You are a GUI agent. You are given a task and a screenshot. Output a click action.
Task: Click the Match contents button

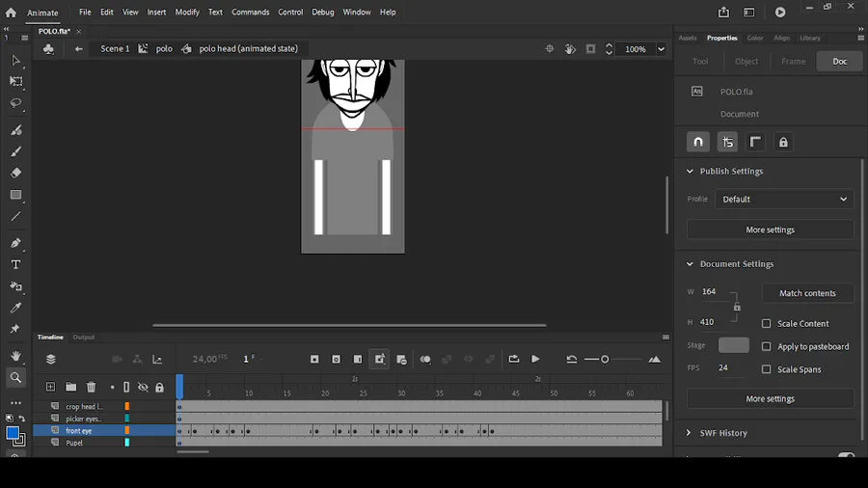807,293
